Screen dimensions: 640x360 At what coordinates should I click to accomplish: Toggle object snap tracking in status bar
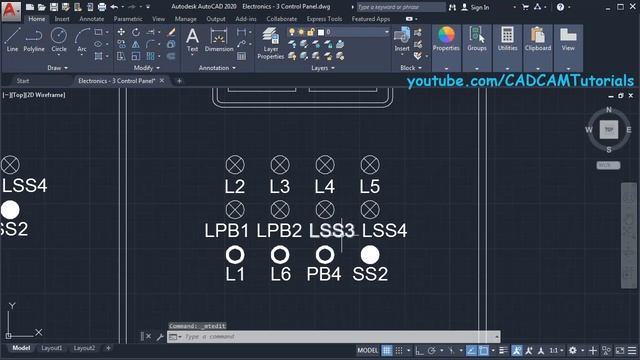point(471,350)
